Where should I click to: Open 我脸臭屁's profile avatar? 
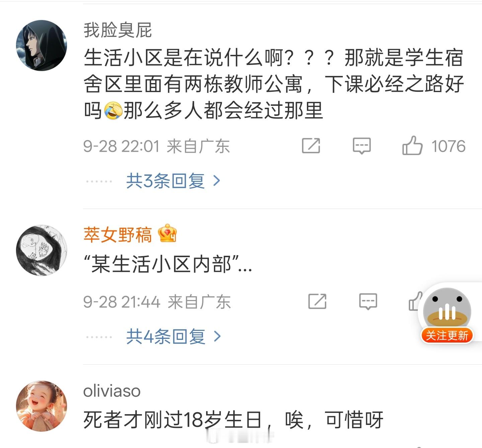(x=42, y=45)
